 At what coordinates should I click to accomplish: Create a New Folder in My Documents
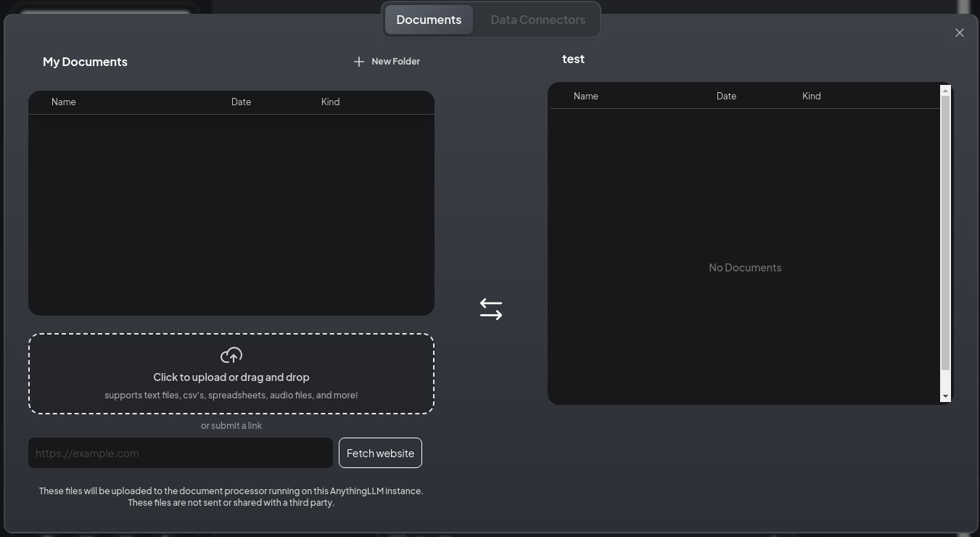pyautogui.click(x=387, y=62)
